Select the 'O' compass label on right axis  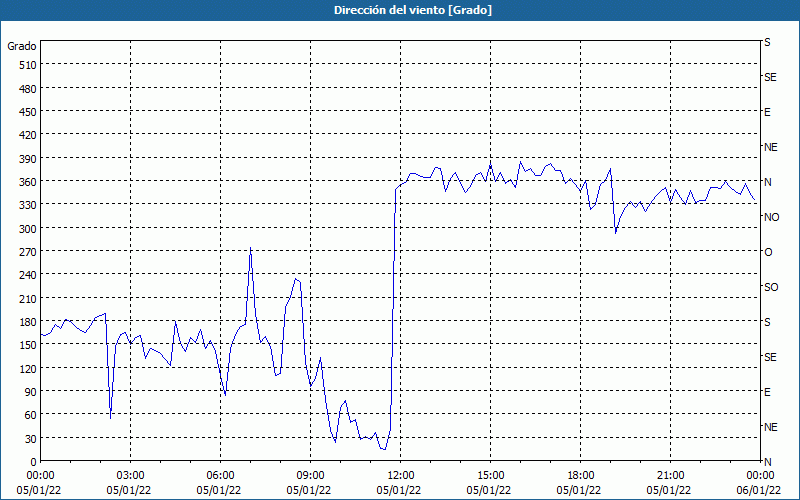(x=768, y=253)
